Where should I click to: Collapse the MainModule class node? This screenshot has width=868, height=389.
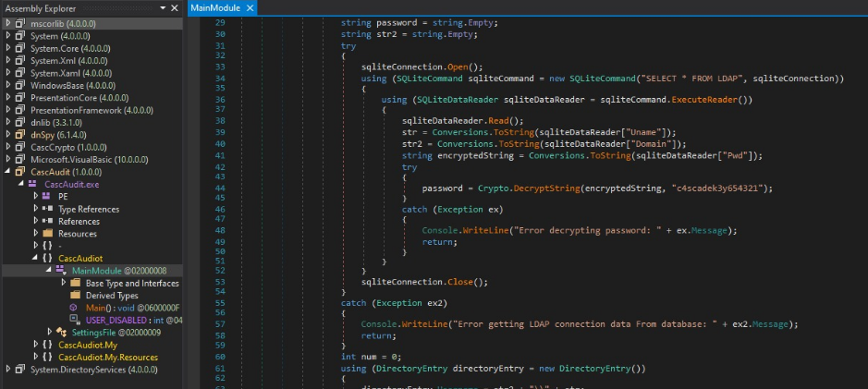[x=50, y=271]
